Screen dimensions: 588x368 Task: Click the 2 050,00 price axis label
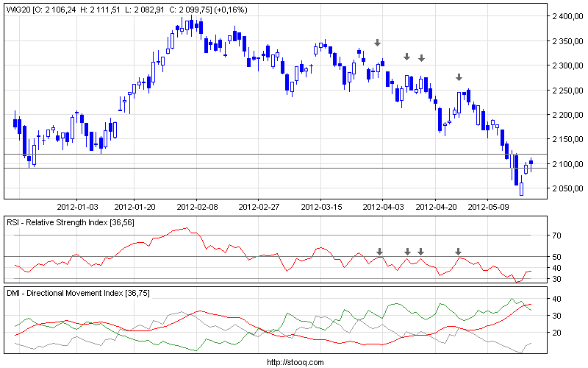(567, 188)
